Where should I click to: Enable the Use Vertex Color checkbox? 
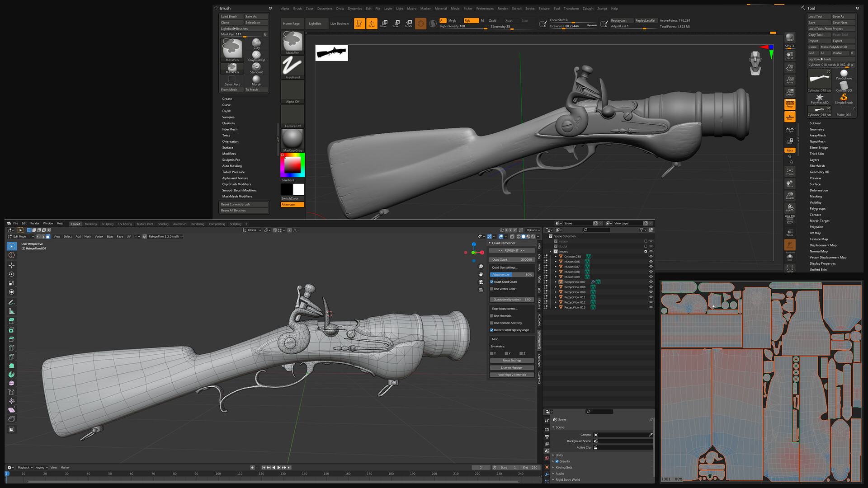pos(492,289)
